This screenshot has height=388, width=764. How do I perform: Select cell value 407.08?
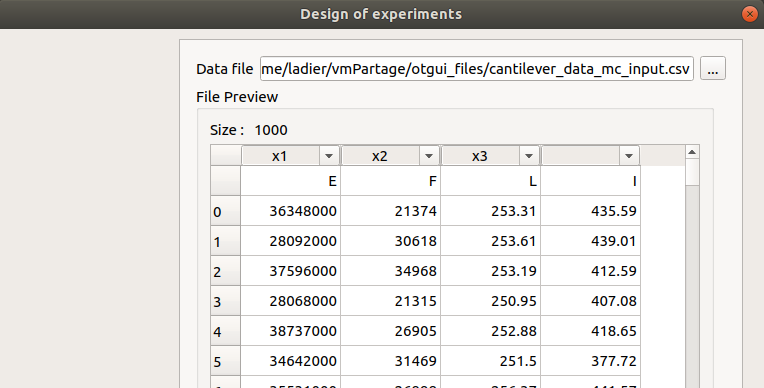pyautogui.click(x=591, y=301)
